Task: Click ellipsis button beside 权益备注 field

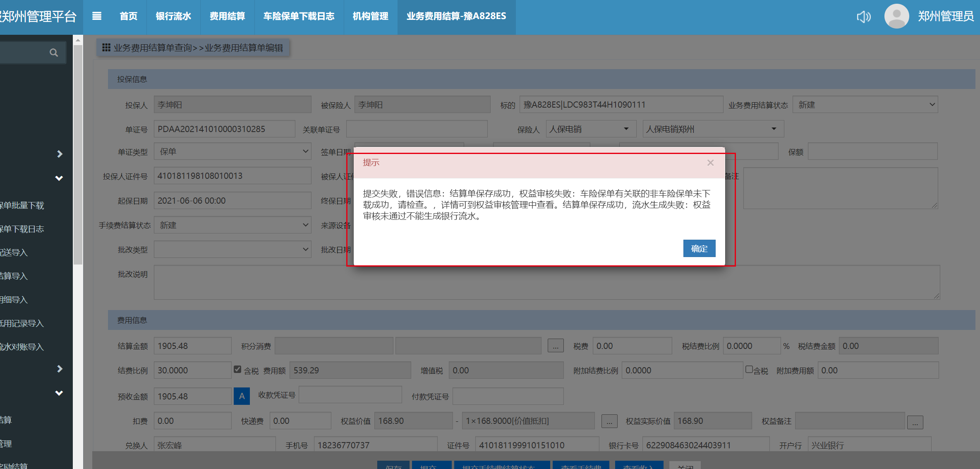Action: pyautogui.click(x=915, y=422)
